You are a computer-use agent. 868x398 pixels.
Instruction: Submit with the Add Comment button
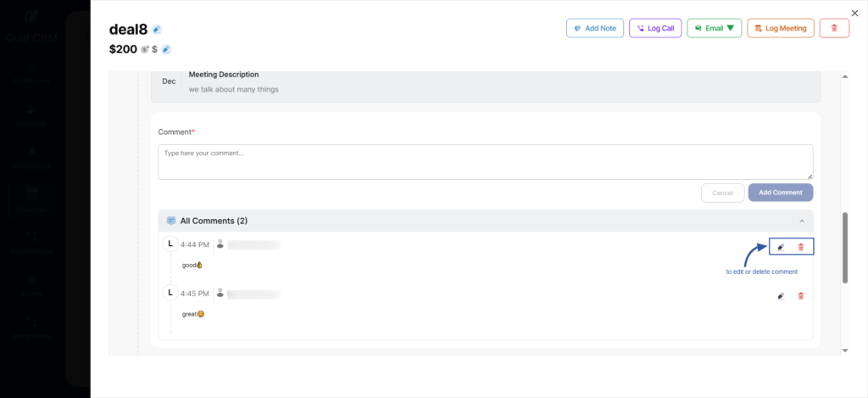[x=780, y=193]
